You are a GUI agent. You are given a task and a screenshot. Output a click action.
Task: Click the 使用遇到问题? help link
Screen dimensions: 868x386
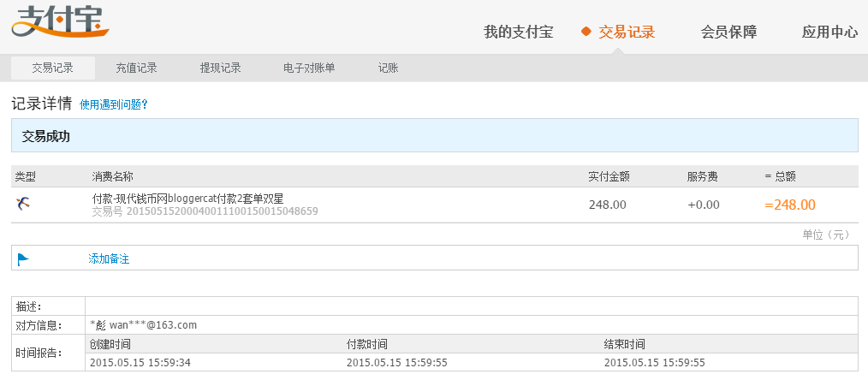tap(114, 104)
